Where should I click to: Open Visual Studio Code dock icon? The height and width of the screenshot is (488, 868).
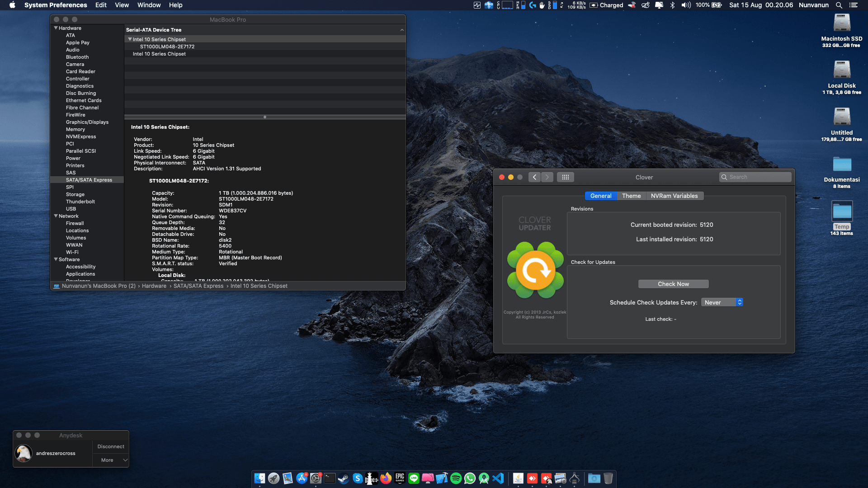498,478
